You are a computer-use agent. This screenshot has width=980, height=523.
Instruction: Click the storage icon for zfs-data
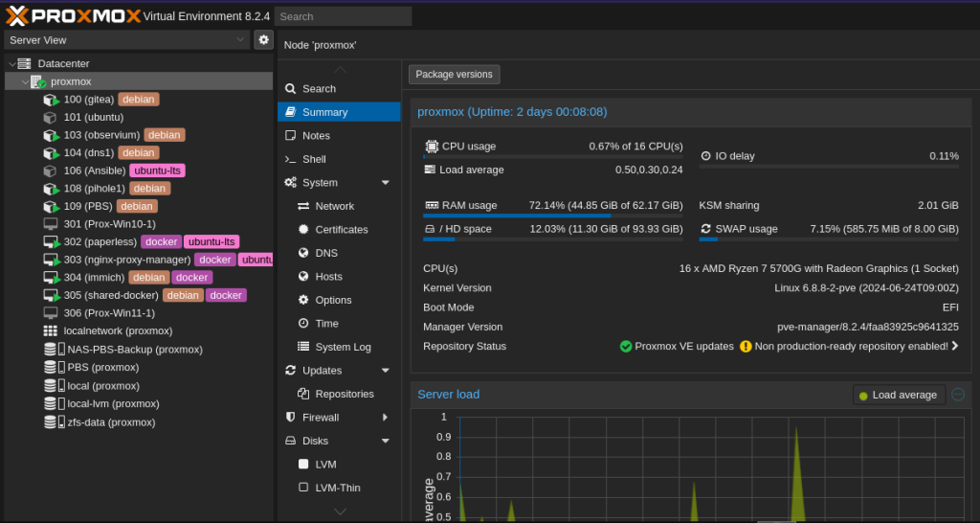[54, 422]
